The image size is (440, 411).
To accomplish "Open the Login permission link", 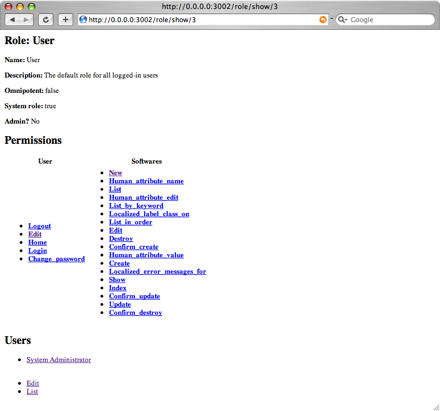I will [37, 251].
